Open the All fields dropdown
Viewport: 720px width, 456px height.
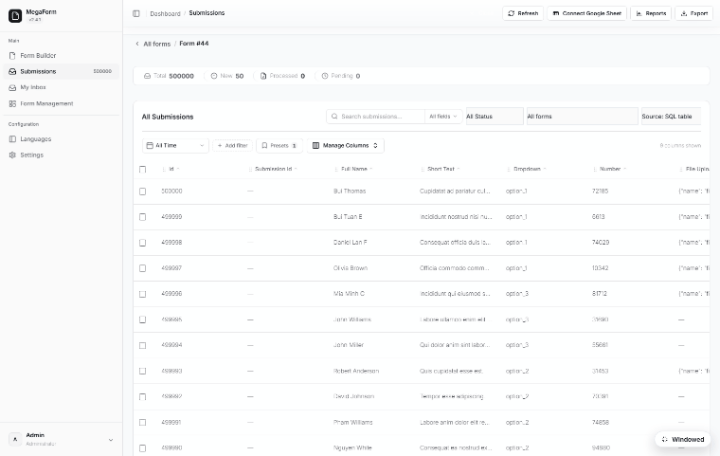[x=443, y=117]
